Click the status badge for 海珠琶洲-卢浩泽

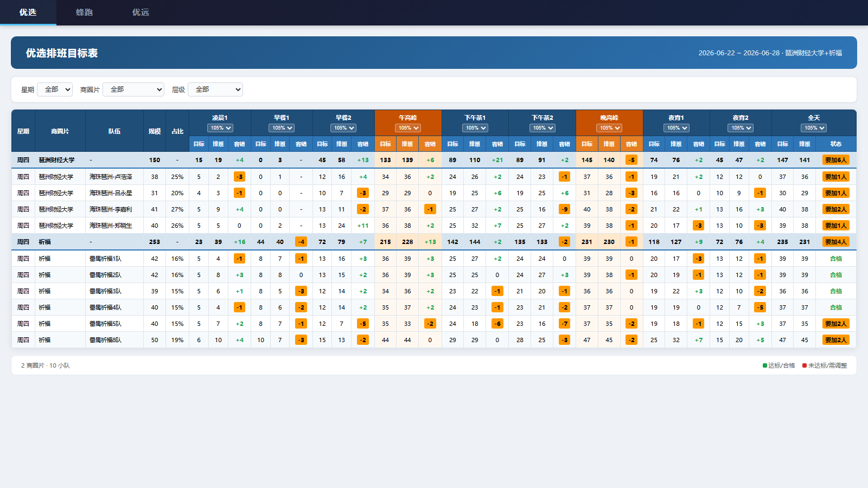836,177
